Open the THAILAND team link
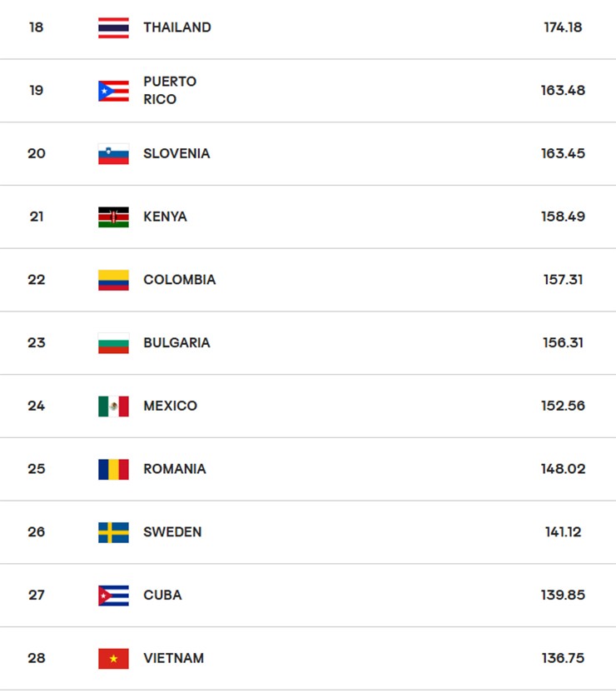This screenshot has height=693, width=616. pyautogui.click(x=176, y=27)
